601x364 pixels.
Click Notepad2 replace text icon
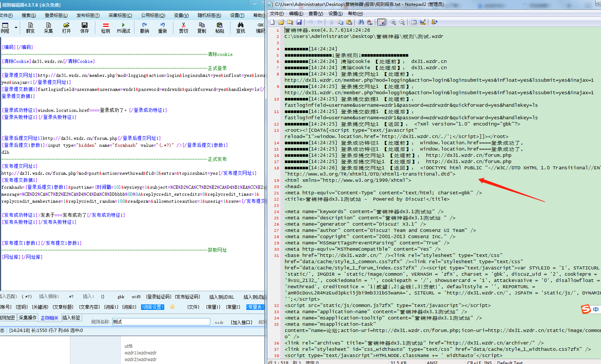370,22
